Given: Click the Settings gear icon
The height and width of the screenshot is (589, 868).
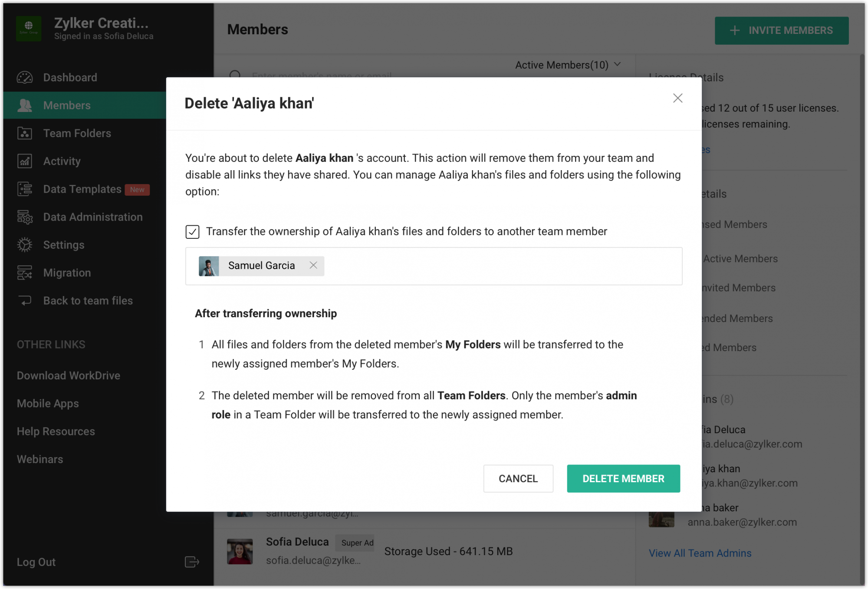Looking at the screenshot, I should (x=25, y=245).
